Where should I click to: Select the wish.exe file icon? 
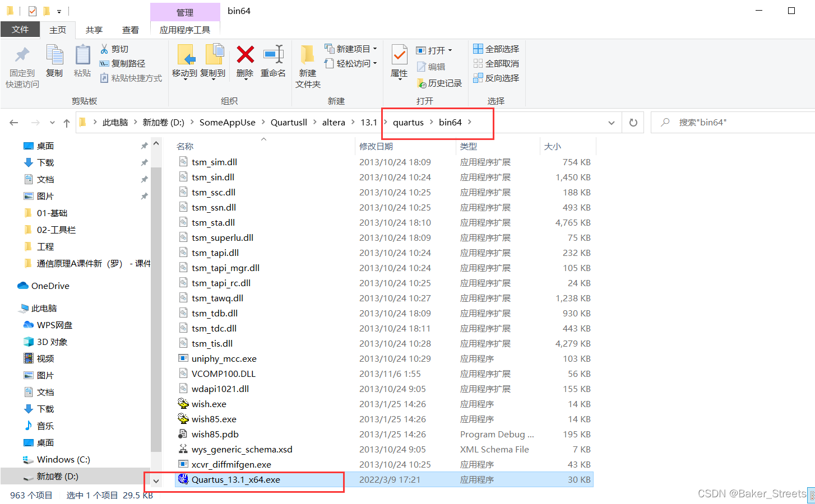pos(183,403)
